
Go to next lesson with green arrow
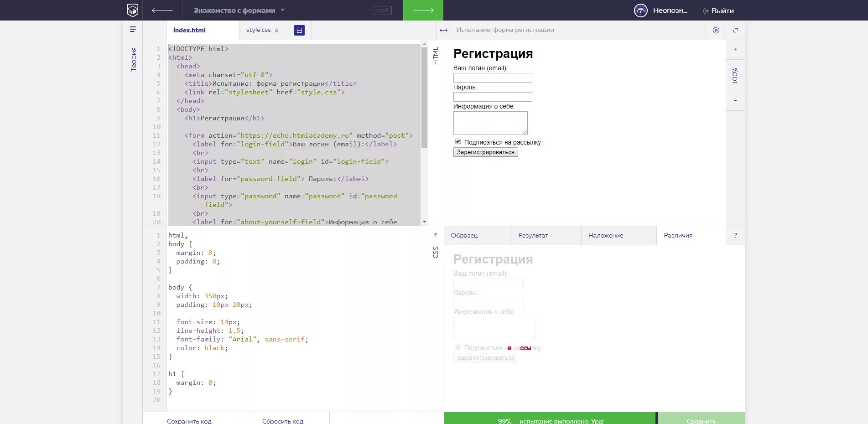(x=423, y=10)
